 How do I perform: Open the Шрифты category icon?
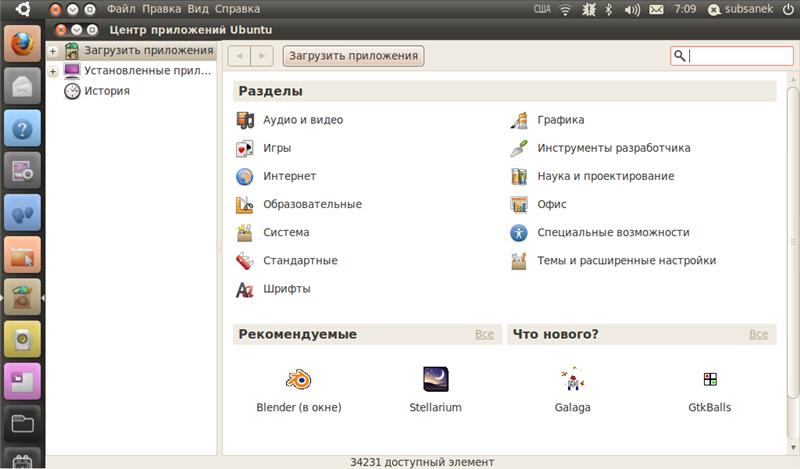[x=245, y=289]
